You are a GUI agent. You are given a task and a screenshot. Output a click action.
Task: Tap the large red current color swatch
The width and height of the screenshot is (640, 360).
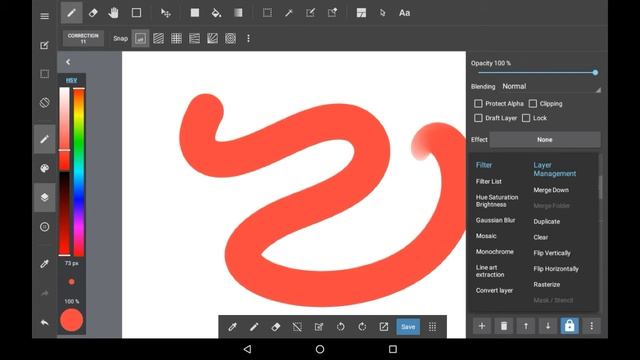[71, 320]
